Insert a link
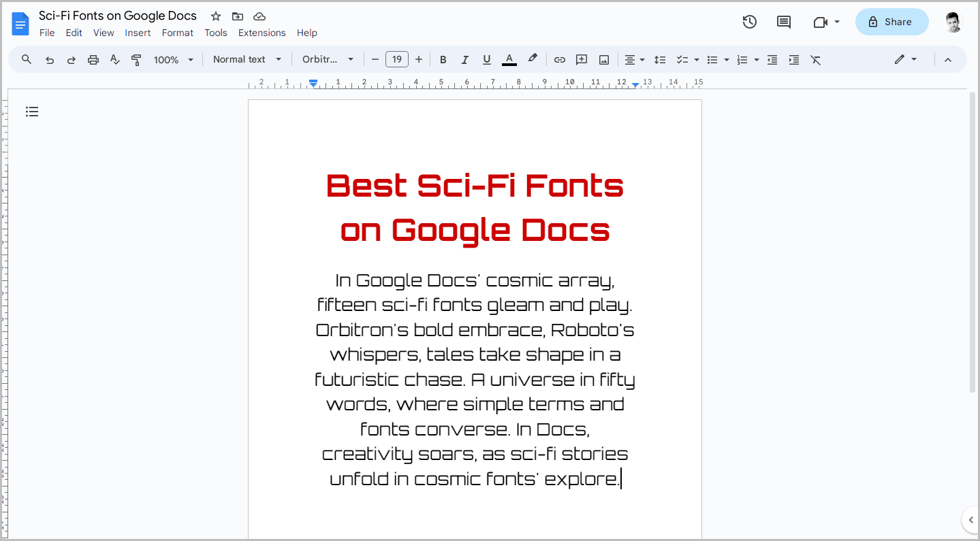This screenshot has height=541, width=980. [559, 59]
